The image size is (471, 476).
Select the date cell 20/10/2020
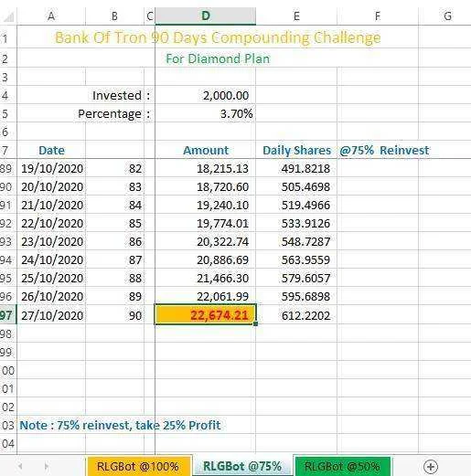[x=51, y=186]
